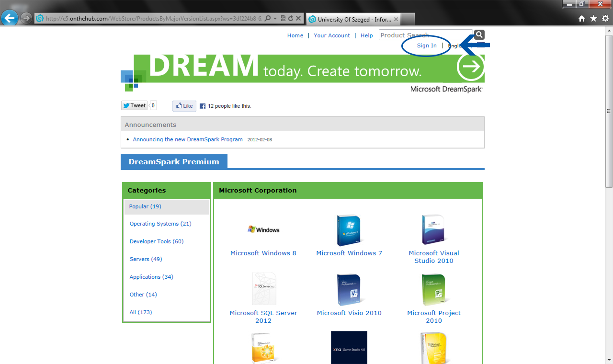
Task: Click the Tweet button
Action: click(134, 106)
